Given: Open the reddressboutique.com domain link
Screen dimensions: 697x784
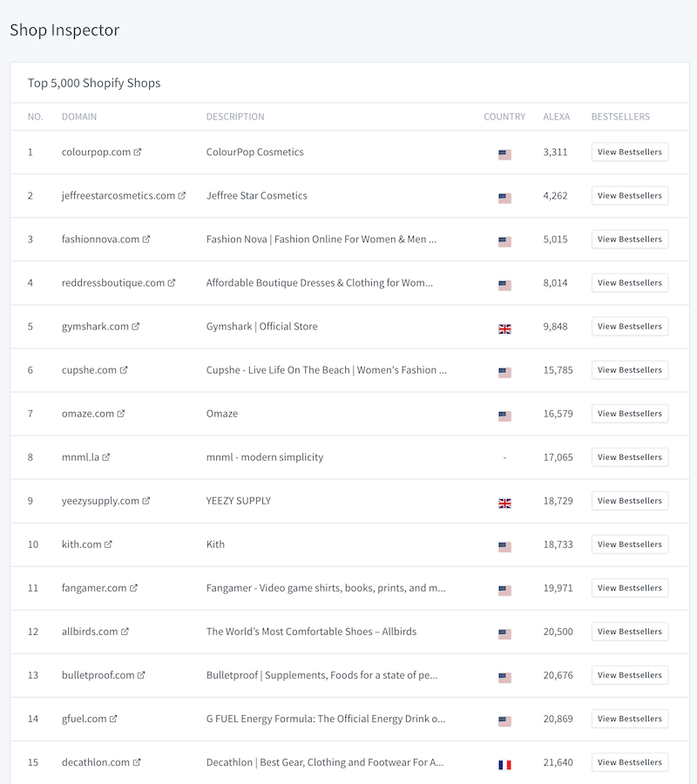Looking at the screenshot, I should [113, 282].
